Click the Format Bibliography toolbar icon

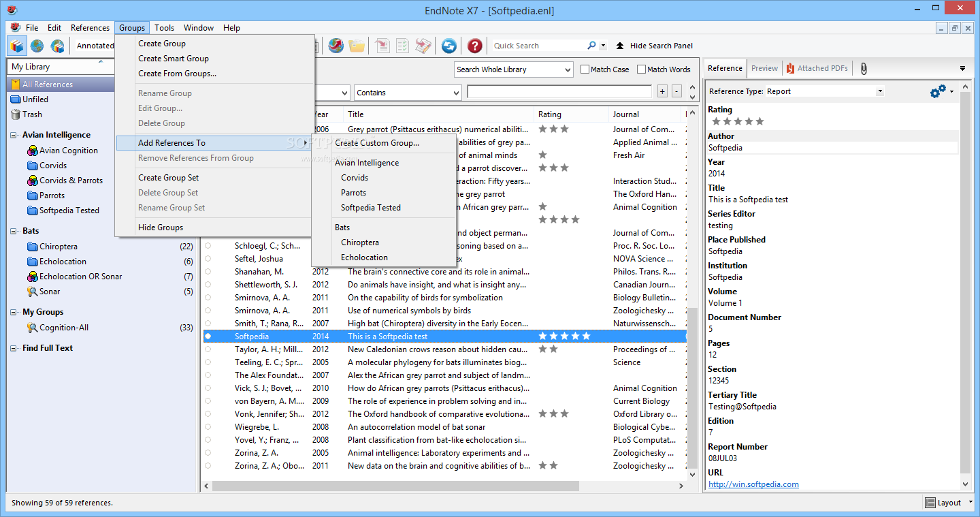(402, 46)
